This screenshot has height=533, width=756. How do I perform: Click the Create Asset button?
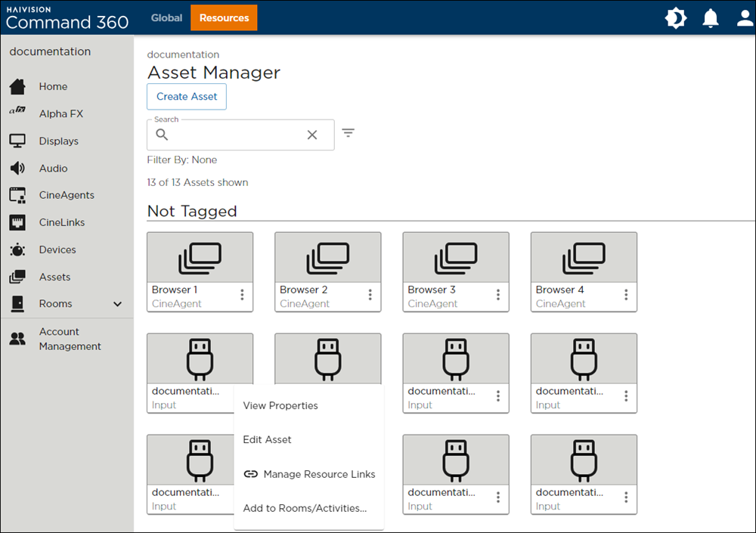pos(186,97)
